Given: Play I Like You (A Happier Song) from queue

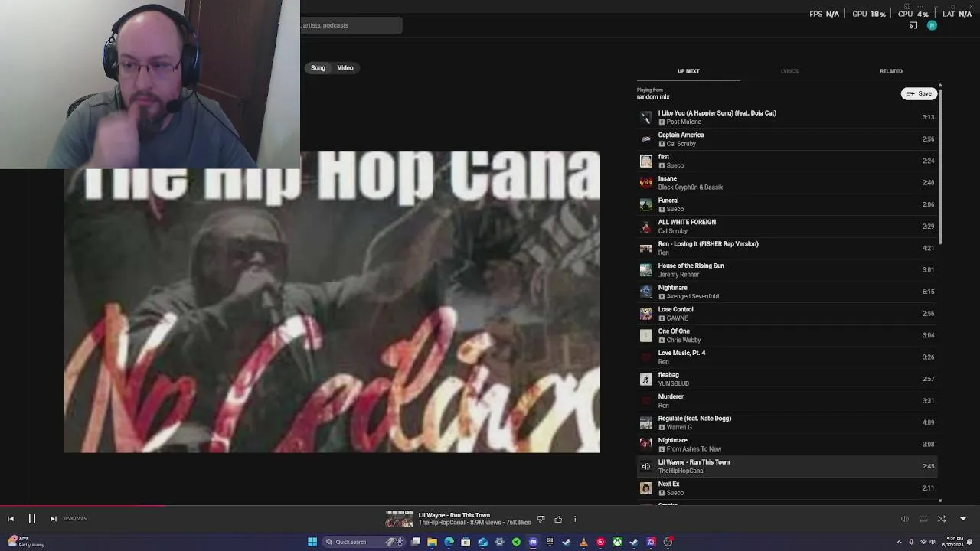Looking at the screenshot, I should tap(786, 117).
